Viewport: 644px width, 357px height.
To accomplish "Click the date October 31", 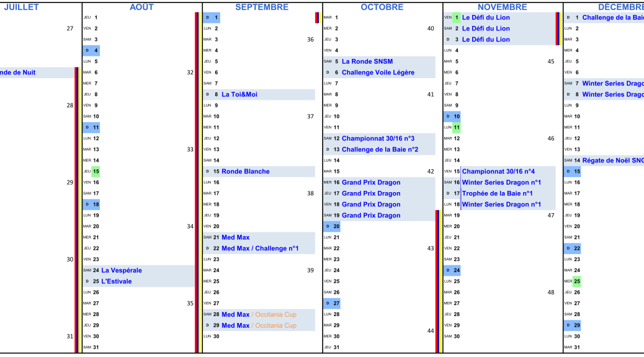I will click(x=336, y=348).
